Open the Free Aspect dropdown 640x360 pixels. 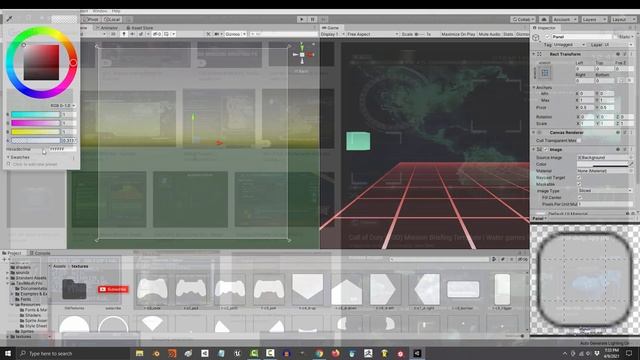click(x=373, y=34)
